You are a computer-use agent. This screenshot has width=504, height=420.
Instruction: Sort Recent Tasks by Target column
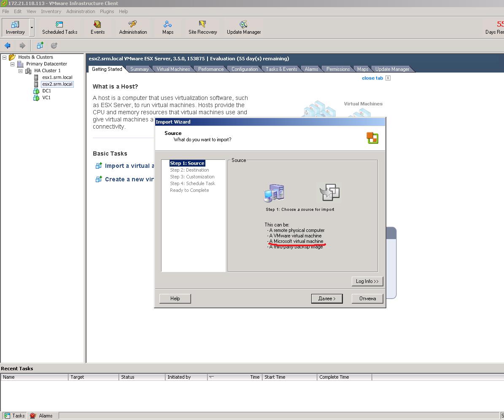(93, 377)
